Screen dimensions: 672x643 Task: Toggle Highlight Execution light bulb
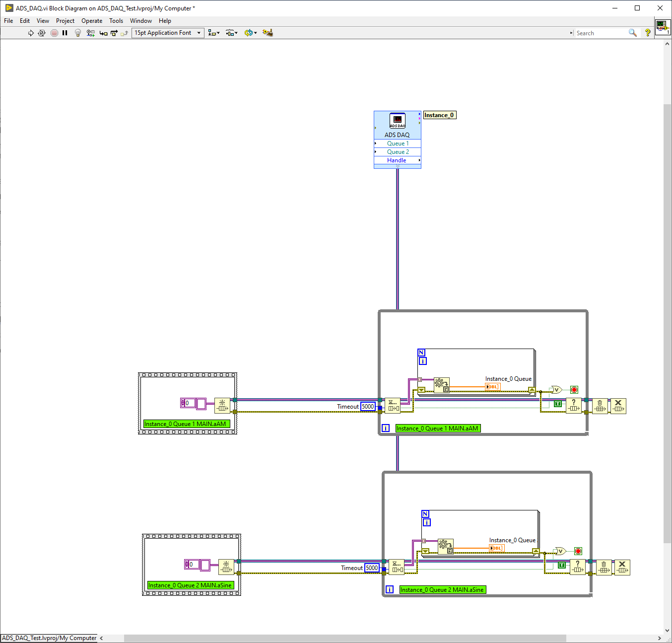(78, 33)
